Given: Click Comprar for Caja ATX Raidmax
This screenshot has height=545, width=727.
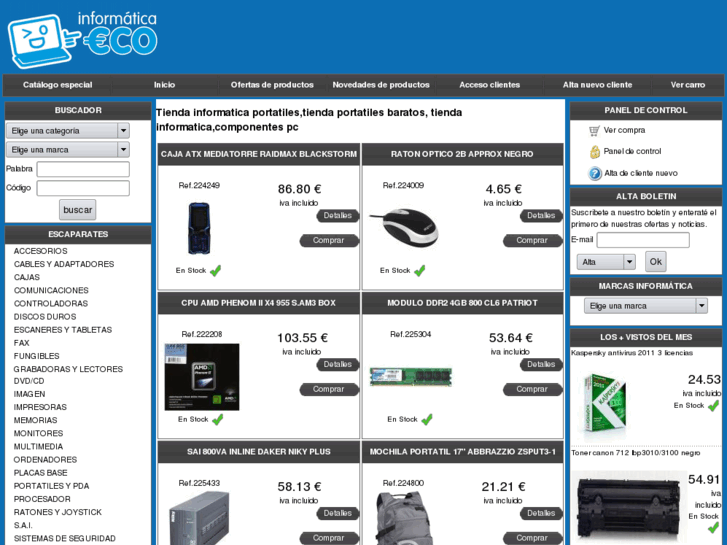Looking at the screenshot, I should point(329,241).
